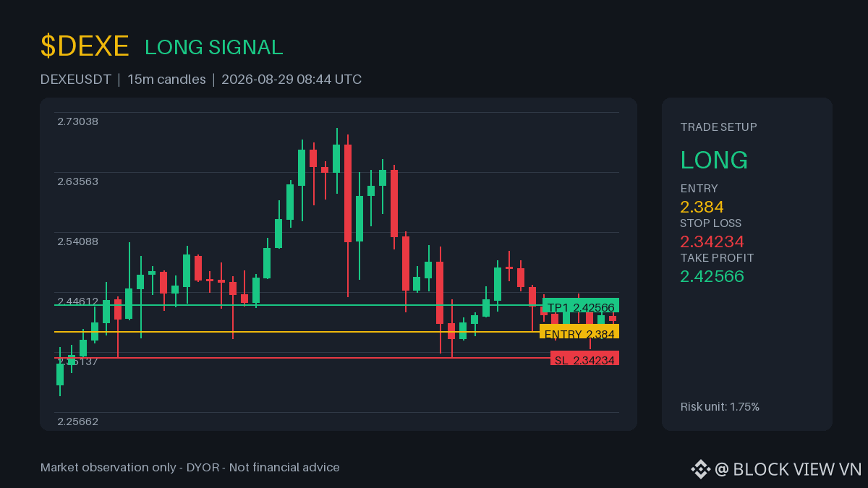The image size is (868, 488).
Task: Click the yellow ENTRY 2.384 price tag
Action: tap(579, 333)
